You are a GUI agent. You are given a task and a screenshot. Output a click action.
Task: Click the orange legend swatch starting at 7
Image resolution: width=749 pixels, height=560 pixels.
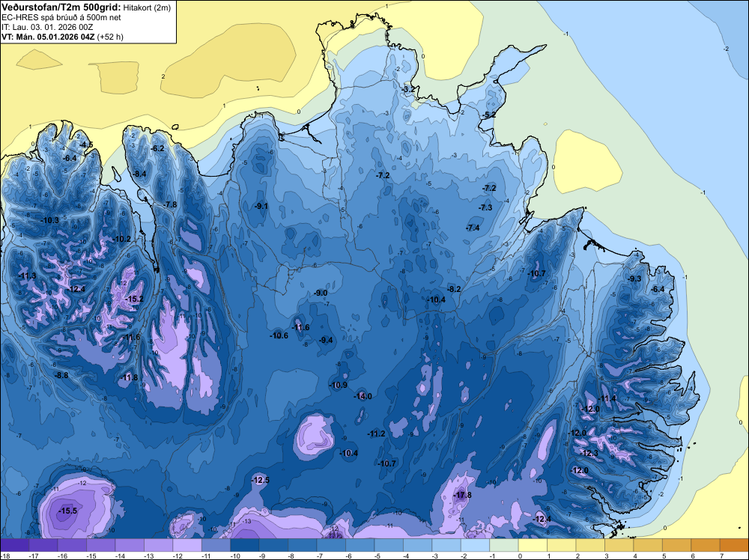[734, 545]
